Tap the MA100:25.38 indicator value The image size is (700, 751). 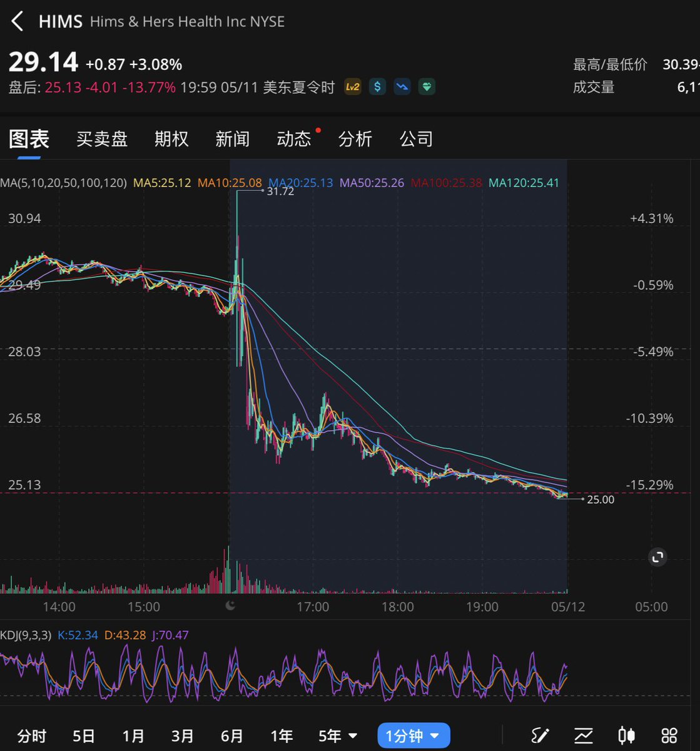pos(447,183)
